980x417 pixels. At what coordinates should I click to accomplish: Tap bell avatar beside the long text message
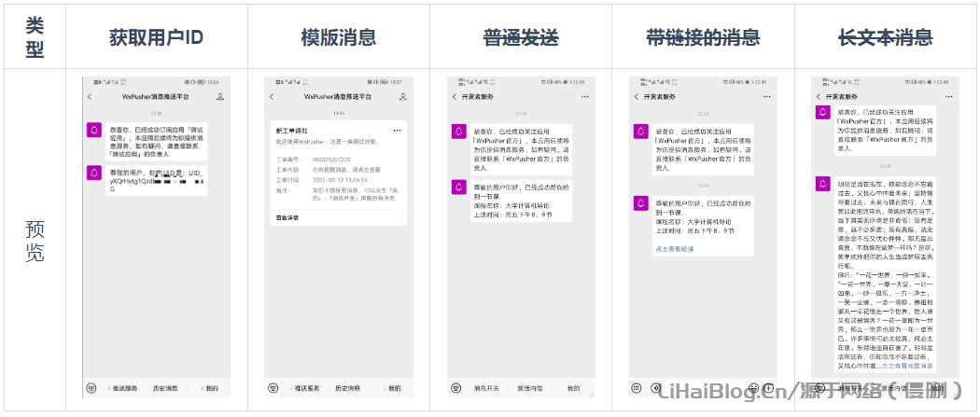(823, 184)
